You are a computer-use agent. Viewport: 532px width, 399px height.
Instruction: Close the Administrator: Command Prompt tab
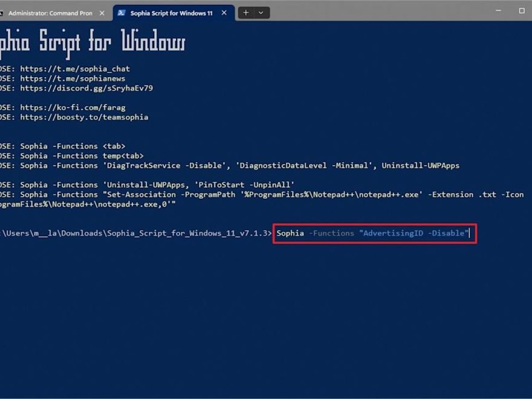pyautogui.click(x=102, y=13)
